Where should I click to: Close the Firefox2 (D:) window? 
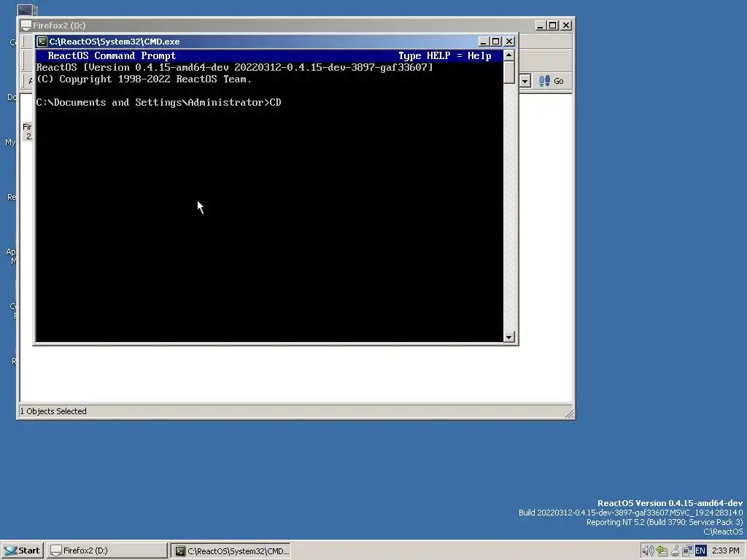pyautogui.click(x=566, y=26)
